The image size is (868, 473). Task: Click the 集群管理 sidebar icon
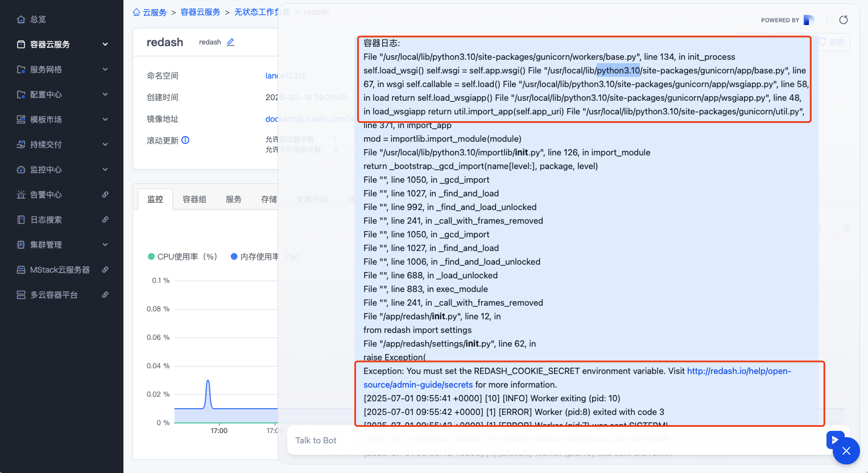click(x=21, y=245)
